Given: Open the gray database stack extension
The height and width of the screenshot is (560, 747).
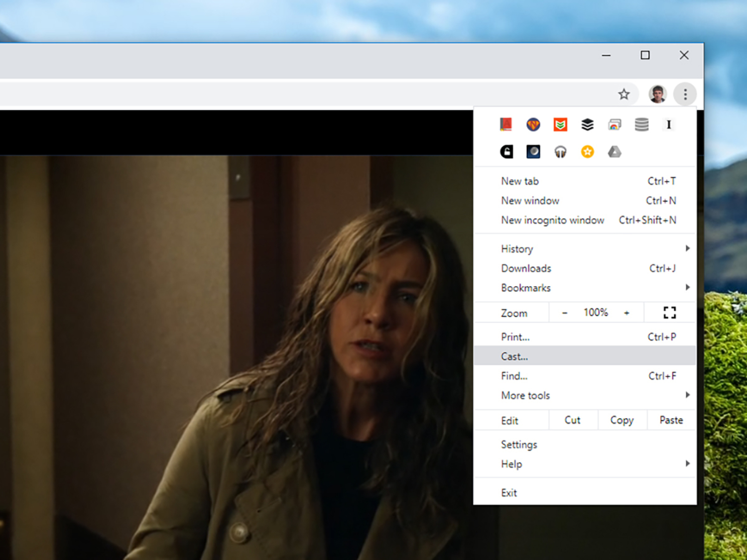Looking at the screenshot, I should point(642,124).
